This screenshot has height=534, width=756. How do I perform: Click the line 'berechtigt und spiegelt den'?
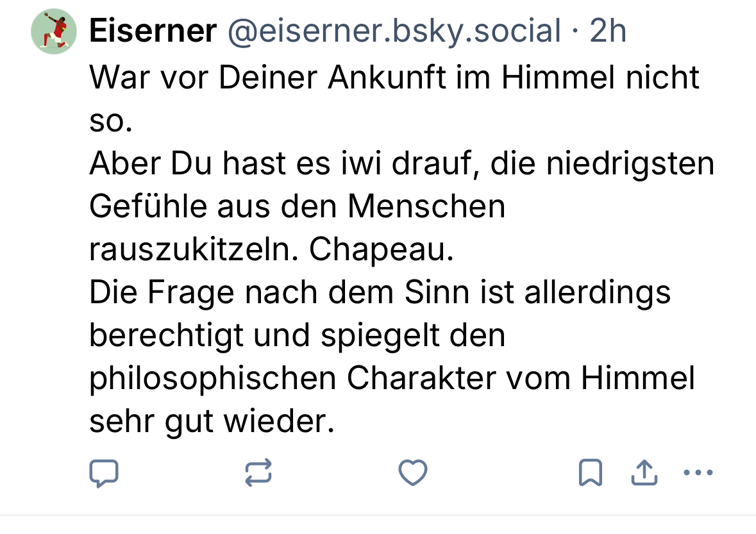(297, 336)
